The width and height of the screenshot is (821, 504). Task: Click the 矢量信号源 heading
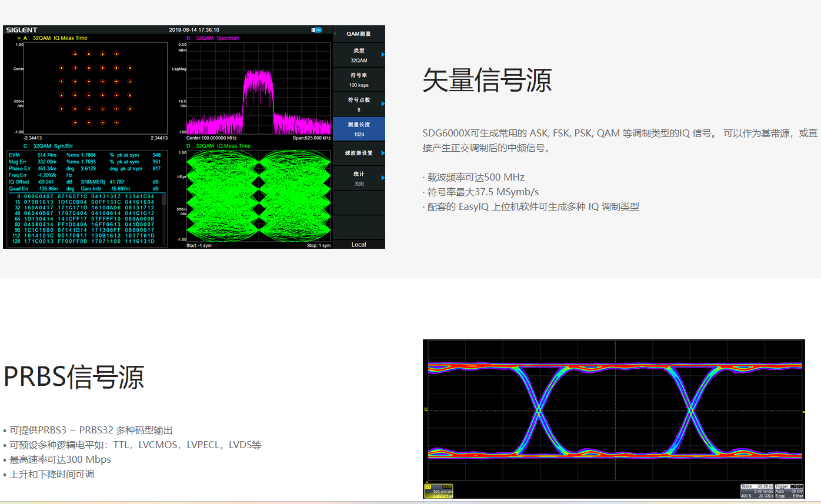tap(487, 80)
